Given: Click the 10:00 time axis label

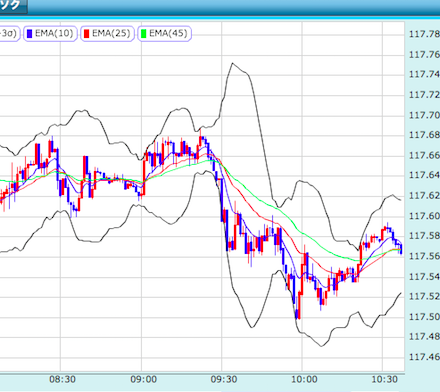Looking at the screenshot, I should pos(304,379).
